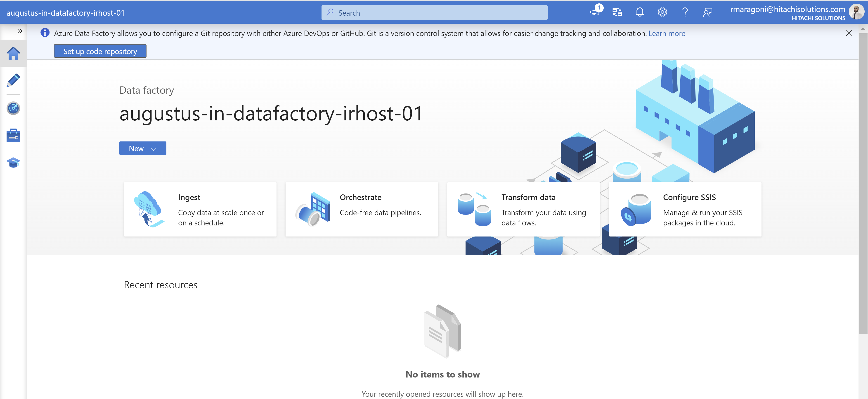Open the Transform data card
Viewport: 868px width, 399px height.
point(523,209)
